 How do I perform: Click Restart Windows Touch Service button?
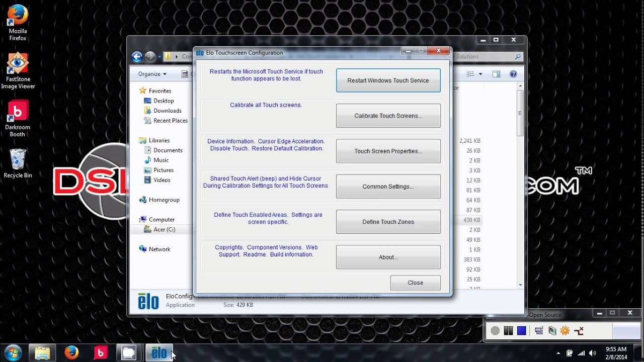(x=388, y=80)
